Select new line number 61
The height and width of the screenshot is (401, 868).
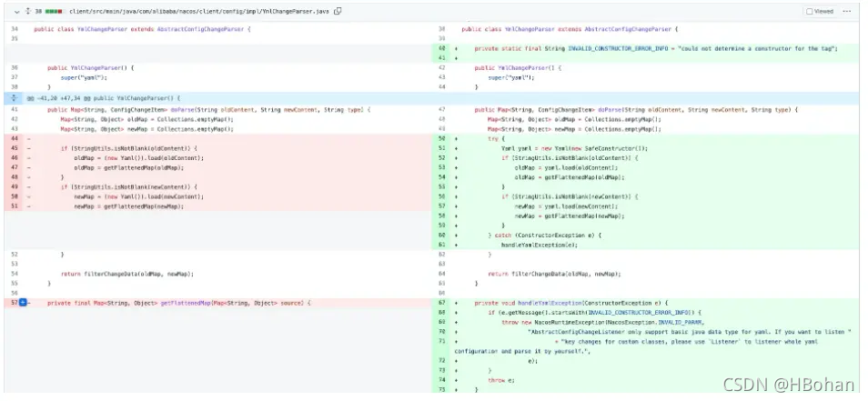442,245
